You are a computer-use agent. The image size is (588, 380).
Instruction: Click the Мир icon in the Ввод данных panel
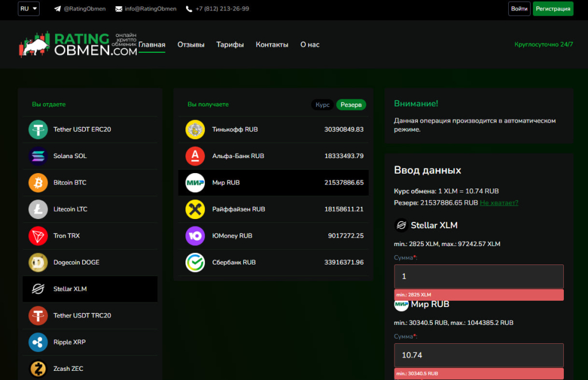tap(401, 304)
